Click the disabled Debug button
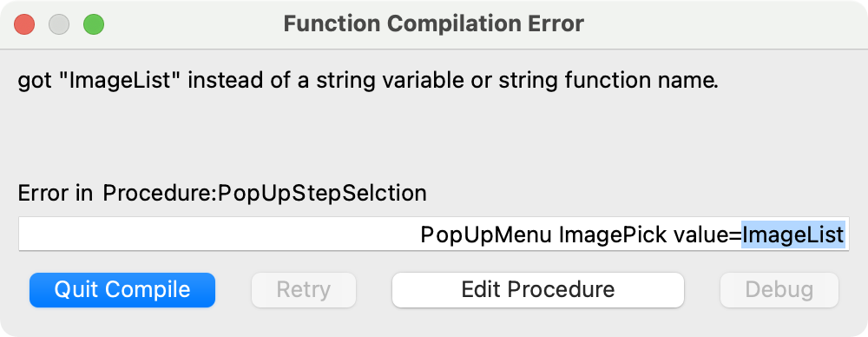Image resolution: width=868 pixels, height=337 pixels. [779, 290]
